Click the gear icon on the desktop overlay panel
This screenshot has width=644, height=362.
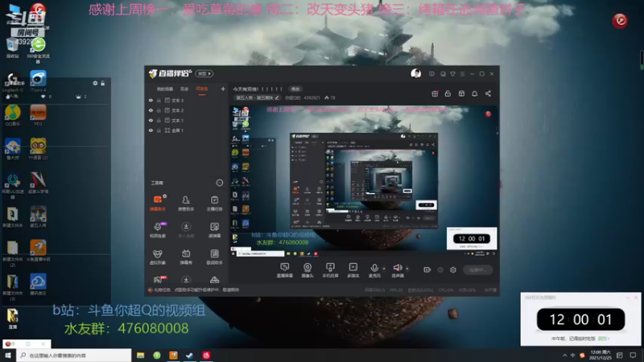point(95,84)
